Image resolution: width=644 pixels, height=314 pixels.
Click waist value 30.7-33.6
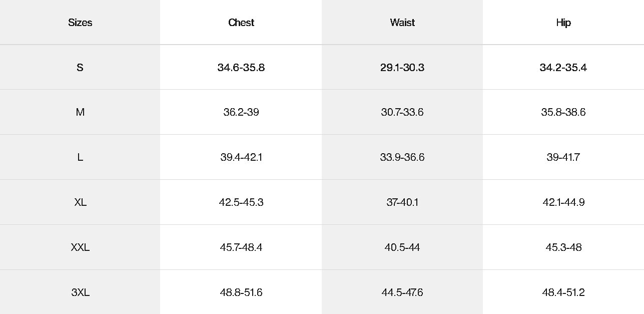tap(402, 112)
